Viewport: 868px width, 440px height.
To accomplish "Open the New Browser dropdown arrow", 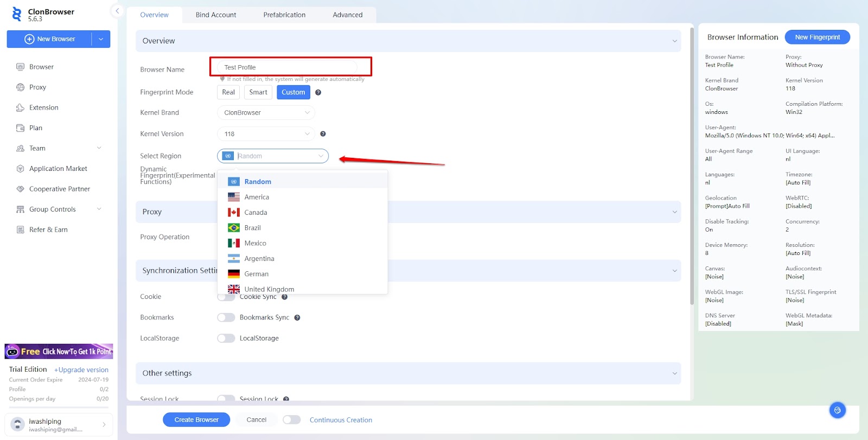I will coord(101,39).
